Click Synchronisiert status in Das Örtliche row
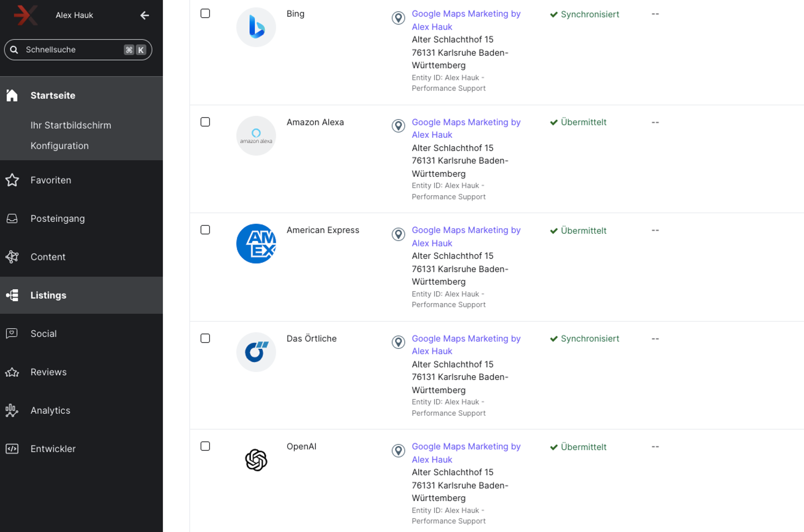Viewport: 804px width, 532px height. point(585,339)
